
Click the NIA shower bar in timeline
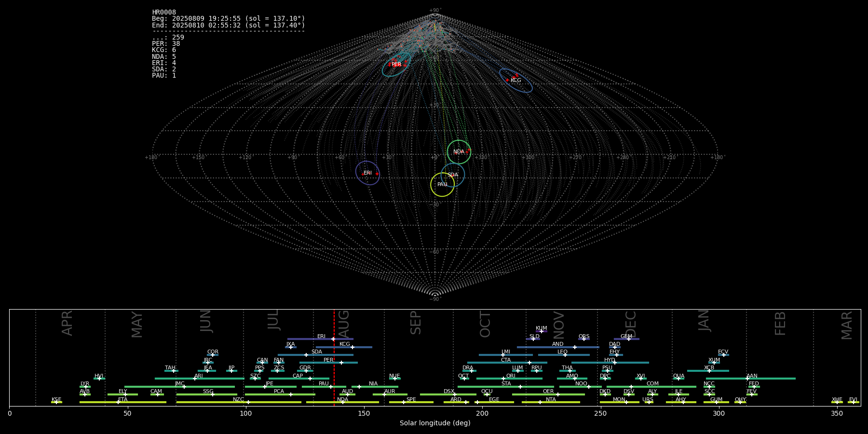click(375, 387)
